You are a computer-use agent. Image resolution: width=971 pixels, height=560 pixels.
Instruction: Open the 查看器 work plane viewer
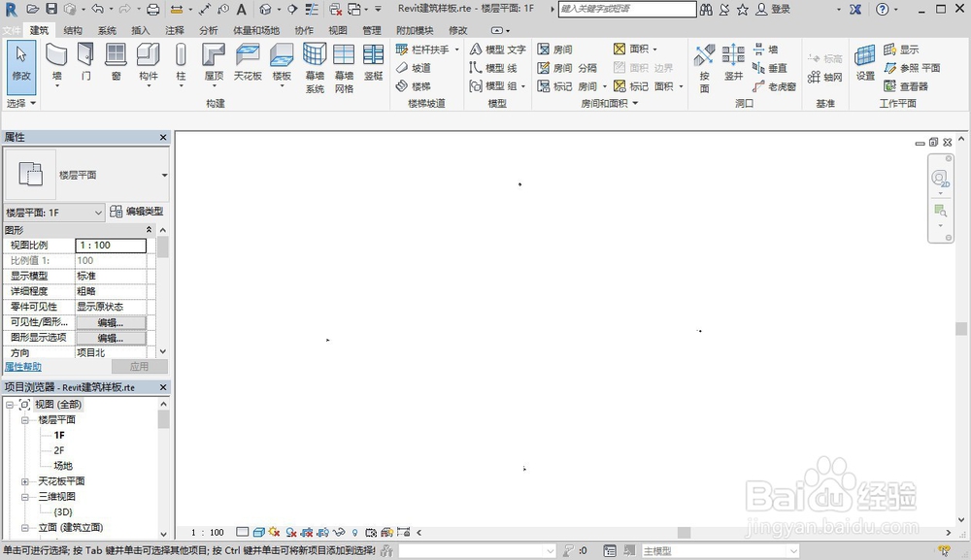point(906,86)
